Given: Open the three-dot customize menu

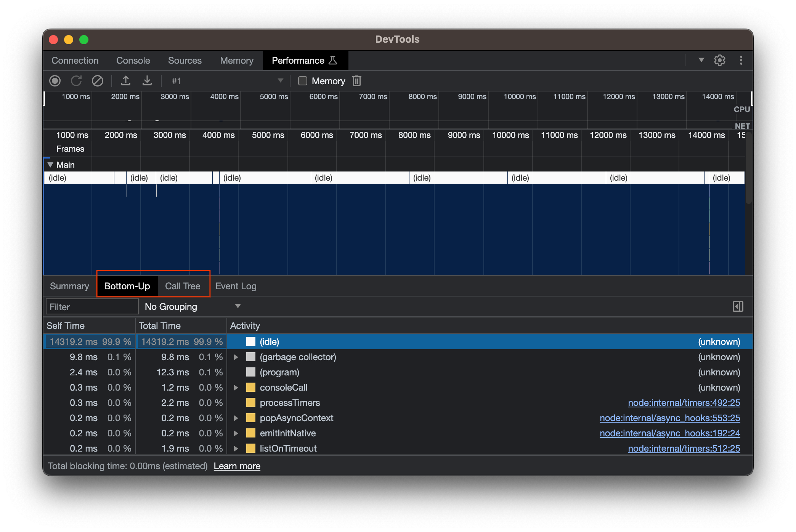Looking at the screenshot, I should [741, 60].
